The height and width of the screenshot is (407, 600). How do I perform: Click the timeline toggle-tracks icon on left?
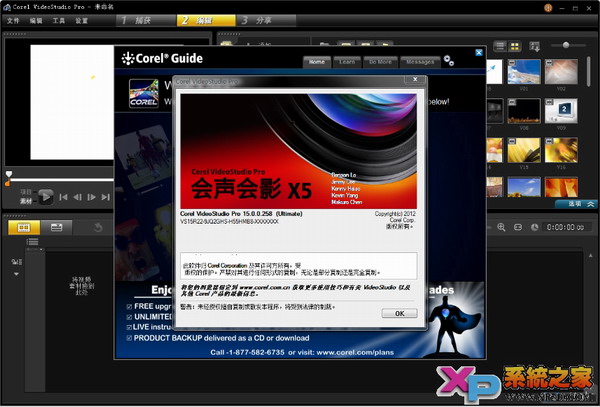click(x=17, y=262)
